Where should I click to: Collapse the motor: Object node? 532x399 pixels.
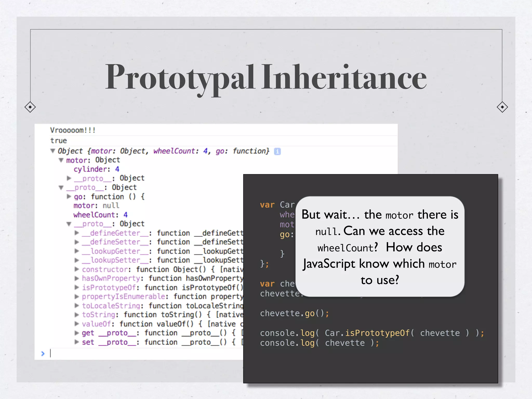61,160
